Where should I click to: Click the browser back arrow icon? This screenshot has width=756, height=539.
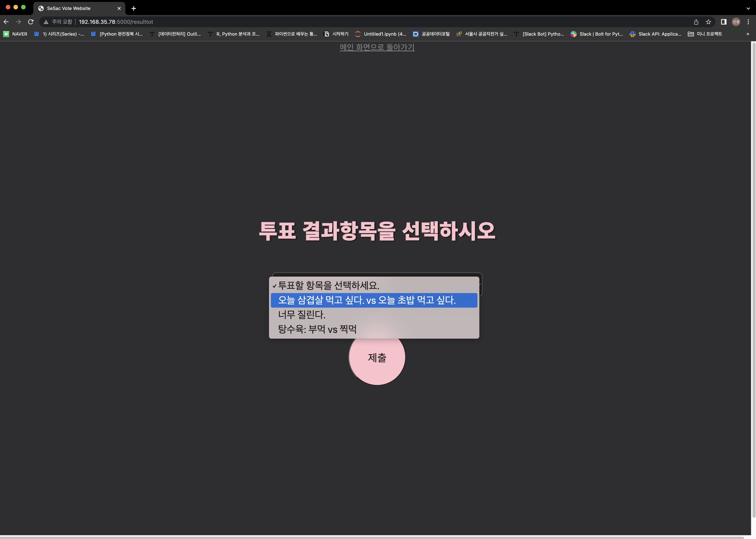[x=6, y=22]
